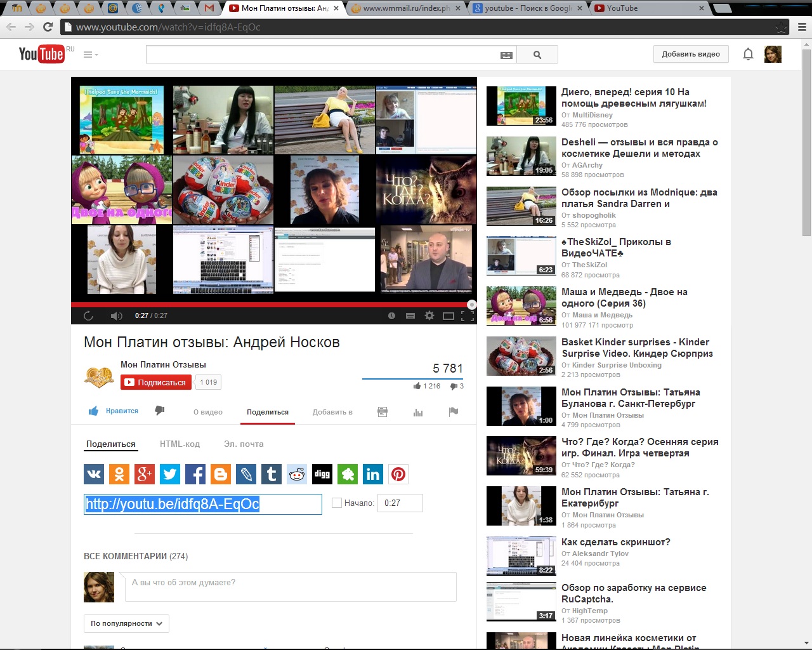Toggle subtitles in the player
This screenshot has width=812, height=650.
(410, 315)
